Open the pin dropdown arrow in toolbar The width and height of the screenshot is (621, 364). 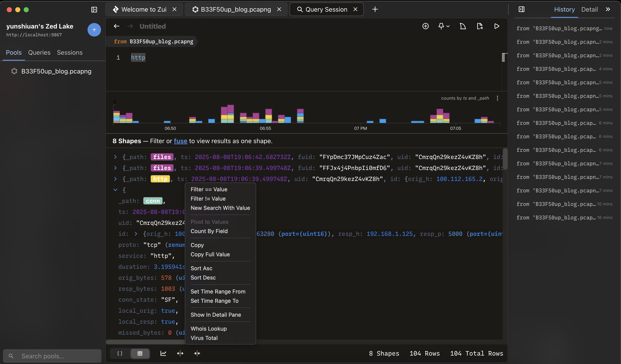click(448, 26)
